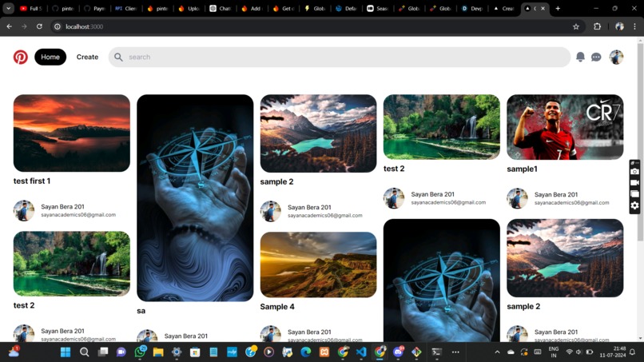Viewport: 644px width, 362px height.
Task: Click the page vertical scrollbar thumb
Action: click(x=640, y=141)
